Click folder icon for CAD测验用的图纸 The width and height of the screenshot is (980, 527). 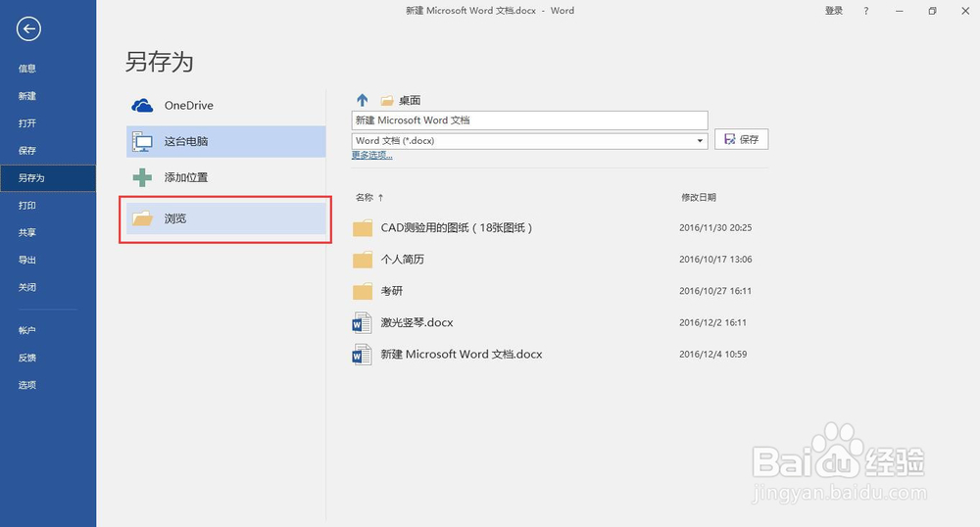pos(363,228)
